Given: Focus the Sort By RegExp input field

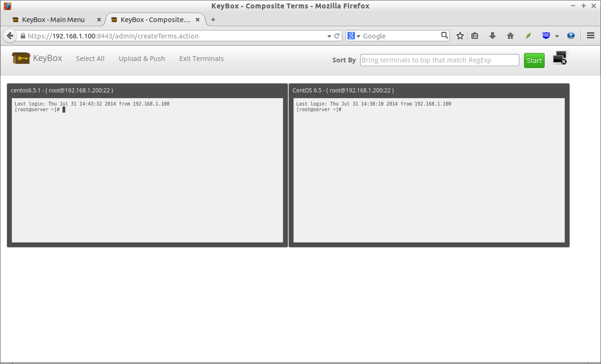Looking at the screenshot, I should [439, 60].
